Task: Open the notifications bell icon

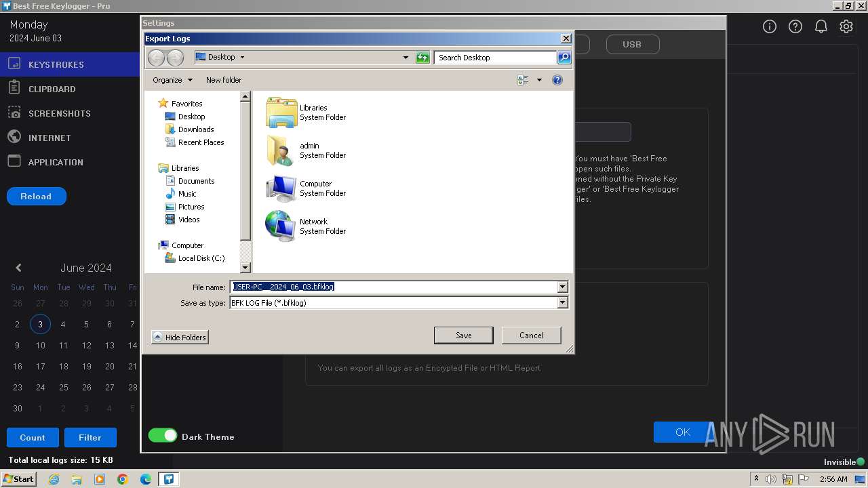Action: coord(821,26)
